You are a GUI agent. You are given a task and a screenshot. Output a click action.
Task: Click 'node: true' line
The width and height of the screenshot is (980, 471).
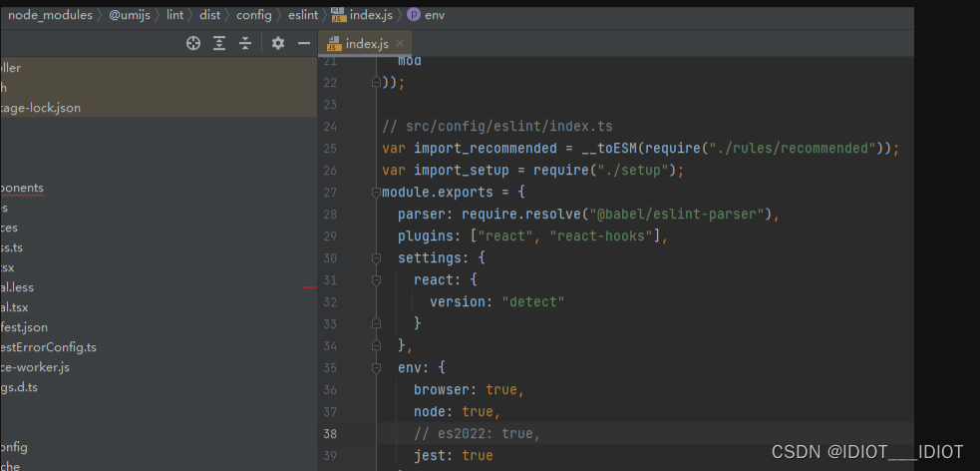(x=457, y=411)
